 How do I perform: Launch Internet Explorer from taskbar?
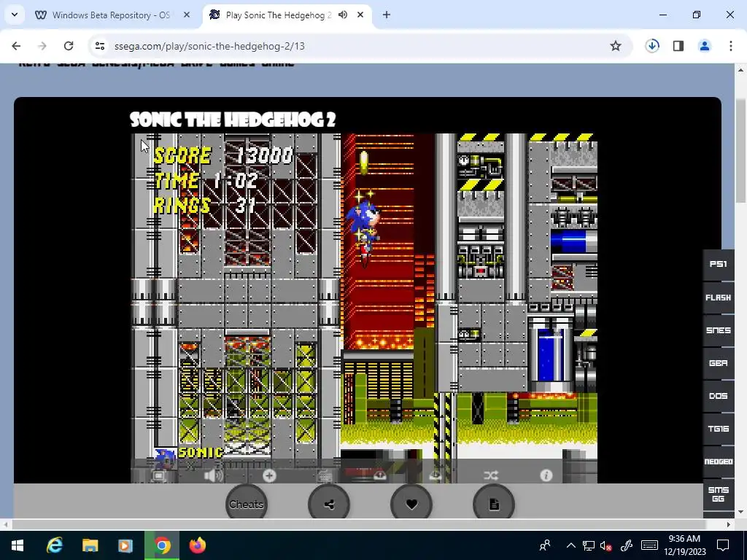click(x=54, y=545)
